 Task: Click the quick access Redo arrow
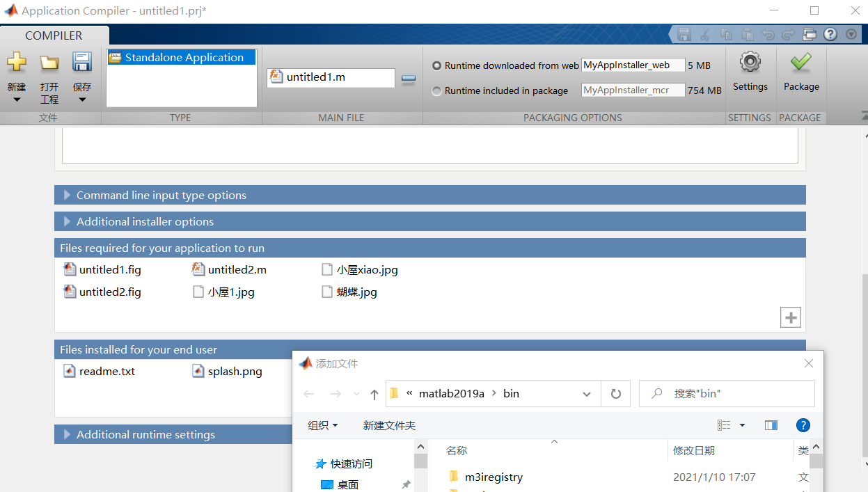(788, 34)
